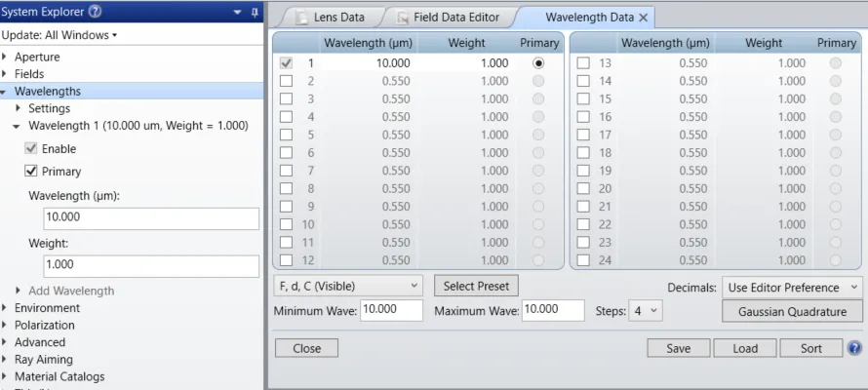Expand the Aperture tree section

tap(6, 58)
